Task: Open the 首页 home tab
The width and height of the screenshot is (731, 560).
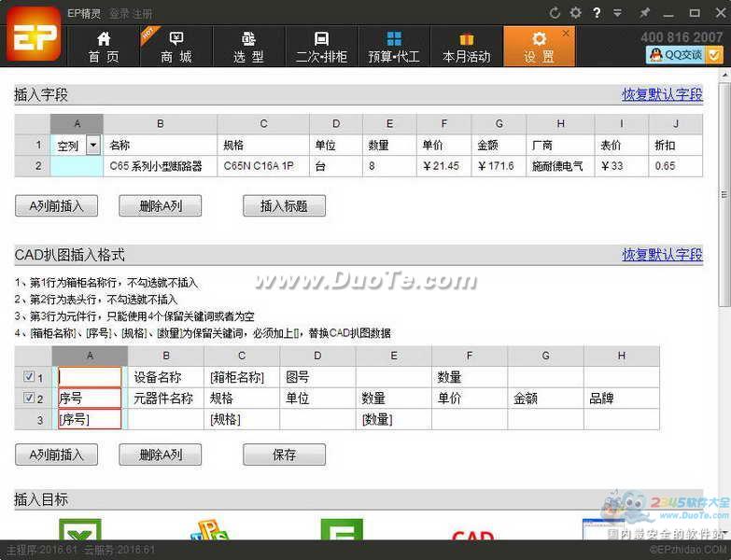Action: pyautogui.click(x=104, y=47)
